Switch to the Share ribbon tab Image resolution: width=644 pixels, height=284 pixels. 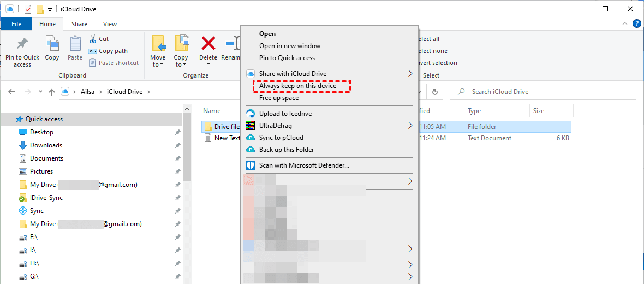(x=79, y=24)
